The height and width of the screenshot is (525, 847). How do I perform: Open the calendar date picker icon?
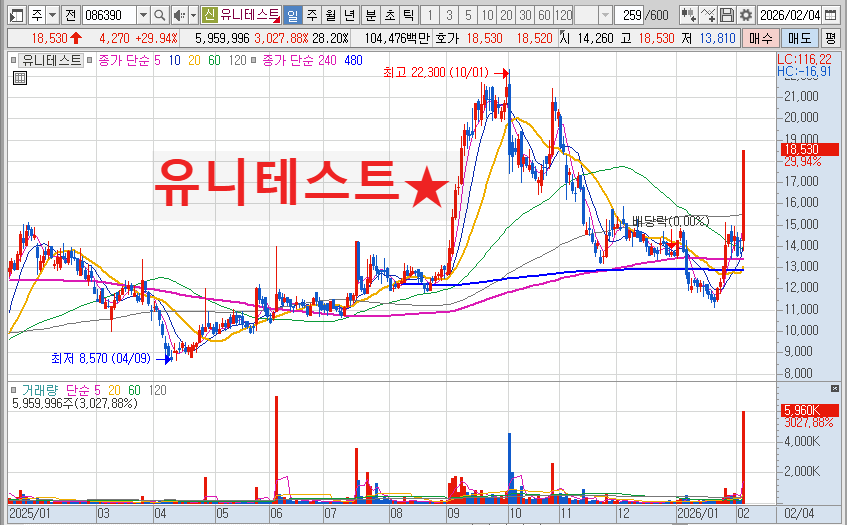point(831,15)
